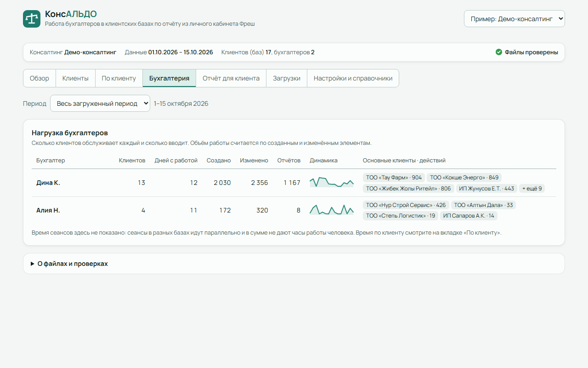Click the value 1 167 in the Отчётов column
Image resolution: width=588 pixels, height=368 pixels.
coord(292,183)
